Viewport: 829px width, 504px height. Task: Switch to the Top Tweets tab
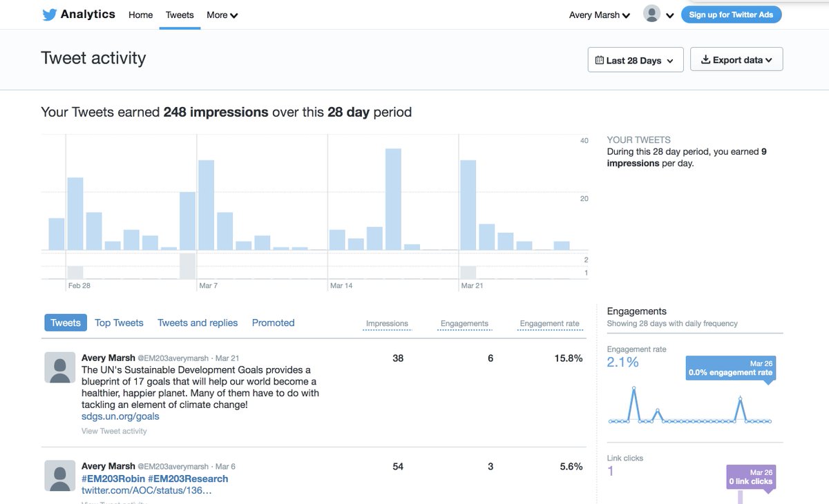pyautogui.click(x=119, y=322)
